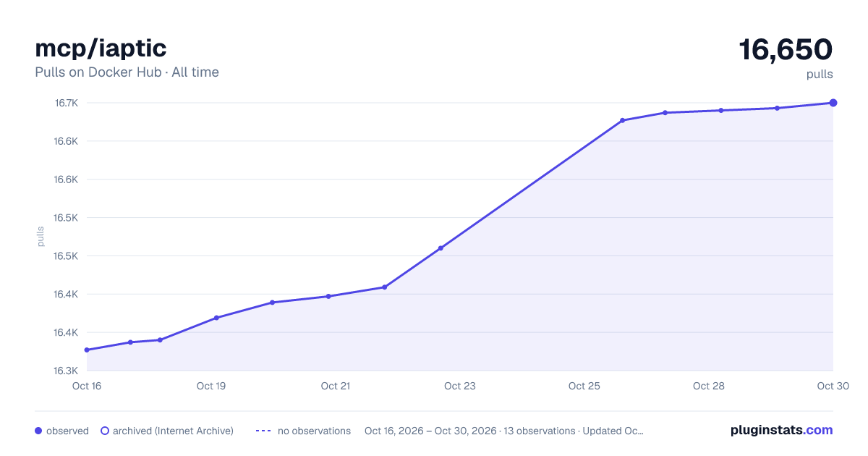The width and height of the screenshot is (868, 456).
Task: Click the hollow 'archived' legend circle
Action: click(105, 431)
